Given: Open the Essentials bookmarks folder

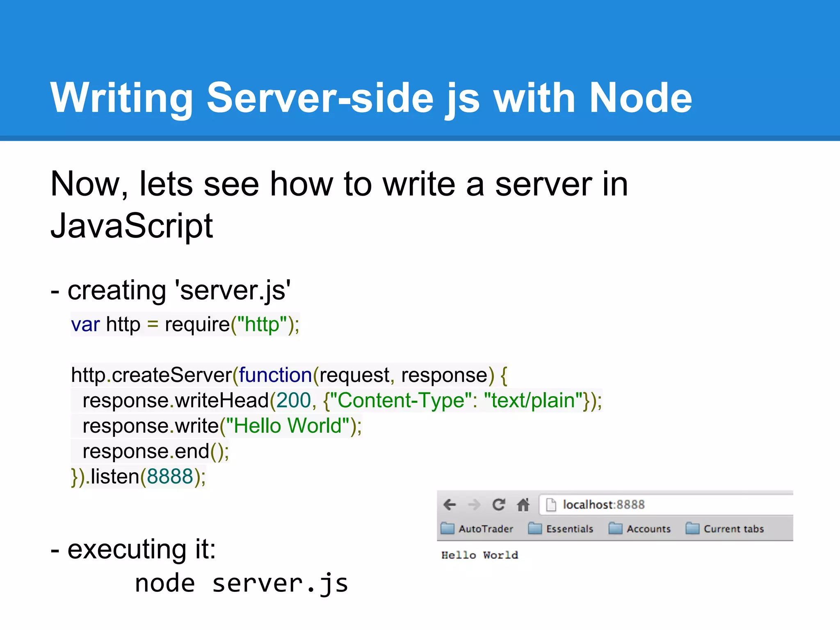Looking at the screenshot, I should click(561, 529).
